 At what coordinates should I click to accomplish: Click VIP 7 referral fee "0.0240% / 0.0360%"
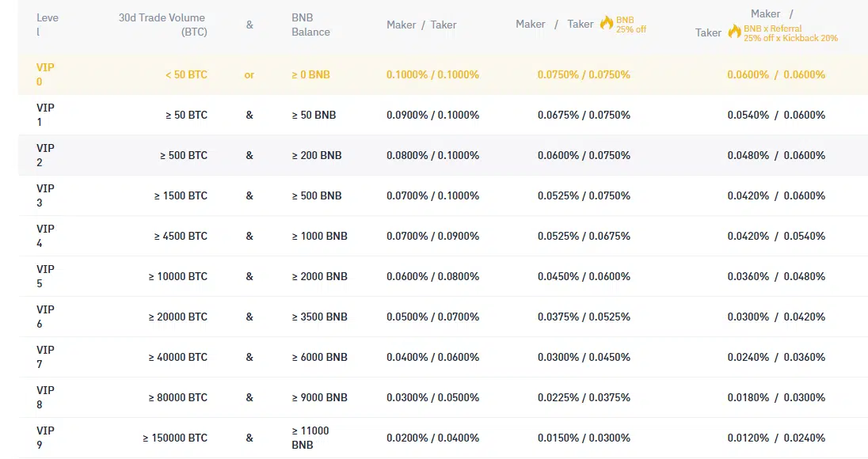776,357
